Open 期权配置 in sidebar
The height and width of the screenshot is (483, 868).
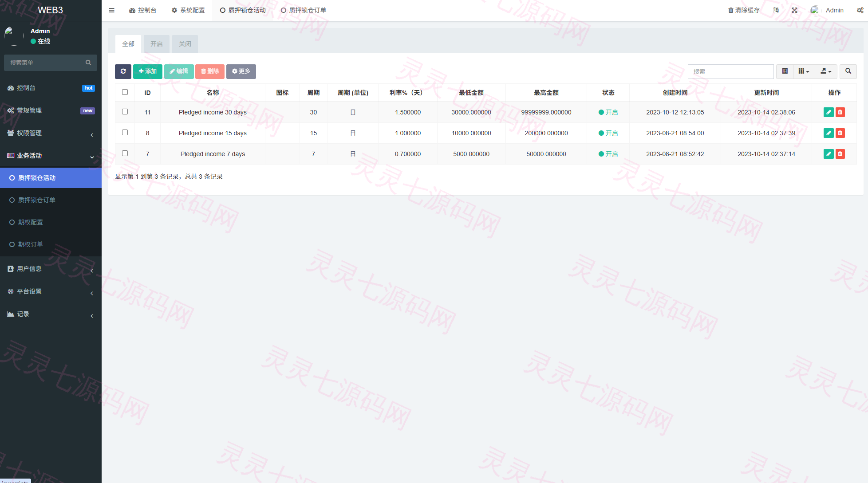[51, 222]
